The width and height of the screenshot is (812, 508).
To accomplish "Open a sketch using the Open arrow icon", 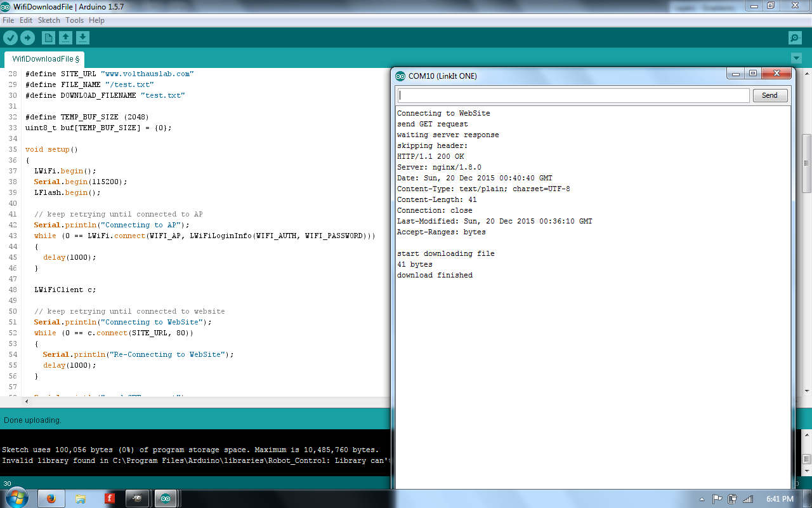I will 65,38.
